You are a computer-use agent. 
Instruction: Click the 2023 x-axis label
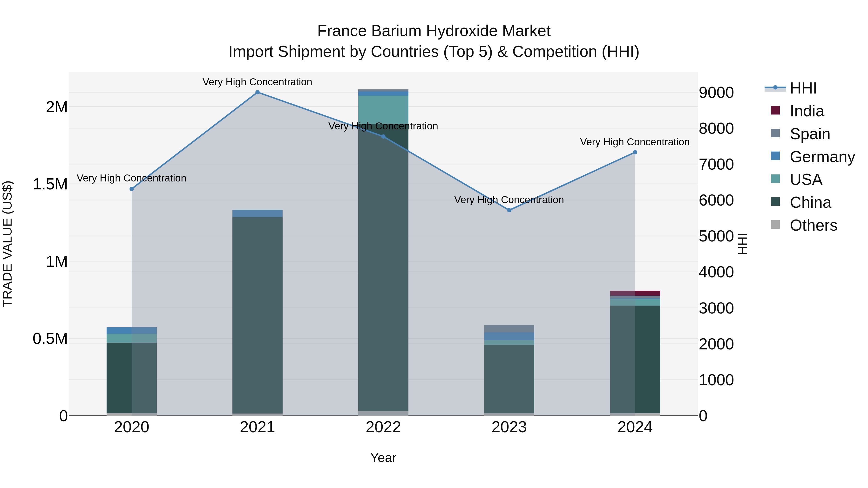tap(509, 427)
